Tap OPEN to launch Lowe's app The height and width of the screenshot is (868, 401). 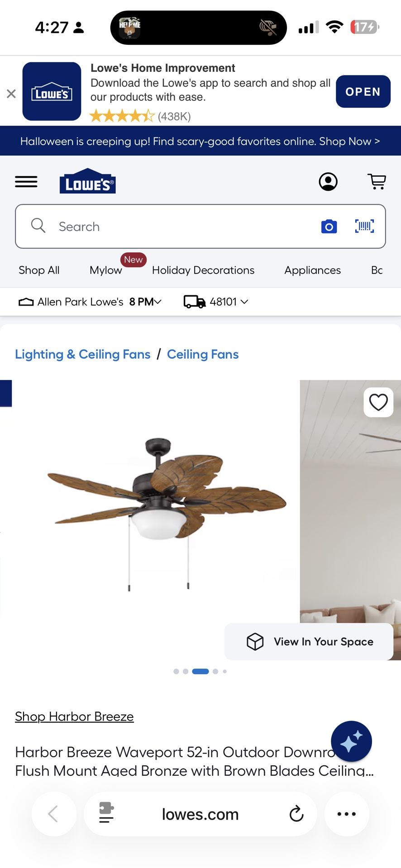tap(363, 91)
